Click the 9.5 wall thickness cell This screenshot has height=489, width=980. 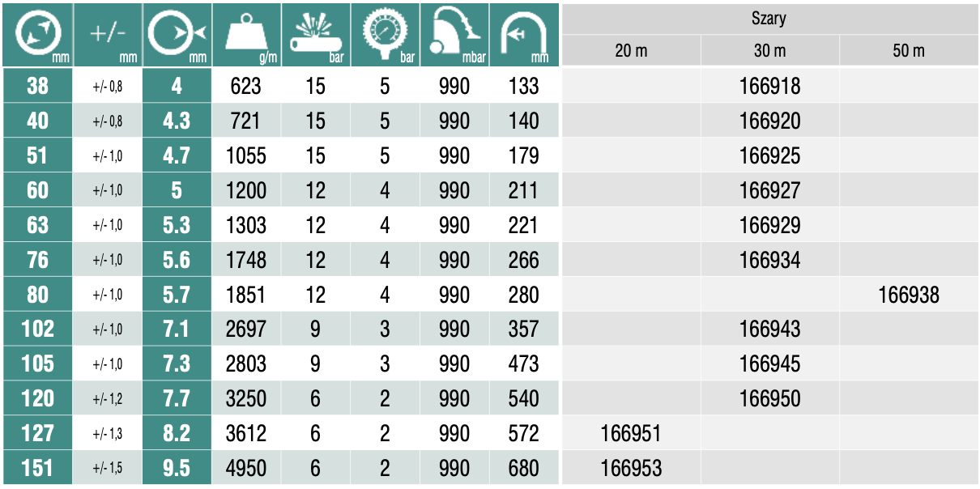[177, 469]
